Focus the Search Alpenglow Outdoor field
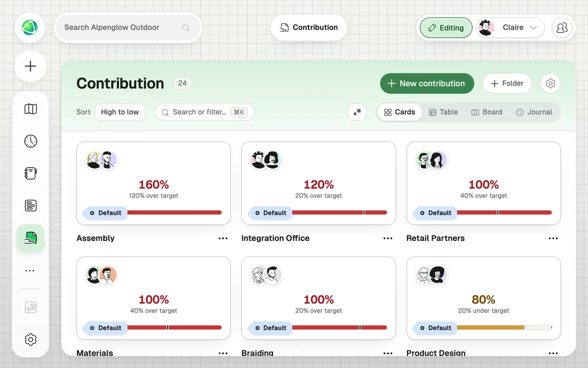Image resolution: width=588 pixels, height=368 pixels. pos(128,27)
